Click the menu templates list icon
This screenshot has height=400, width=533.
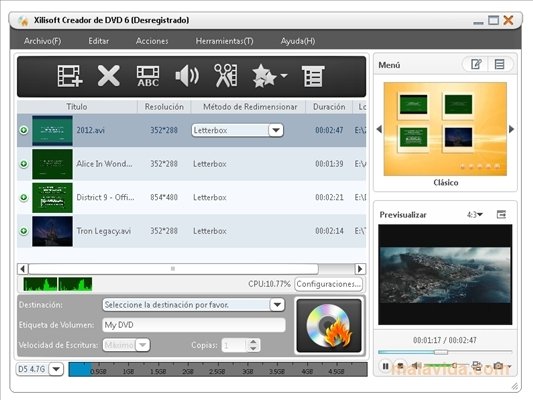(499, 64)
